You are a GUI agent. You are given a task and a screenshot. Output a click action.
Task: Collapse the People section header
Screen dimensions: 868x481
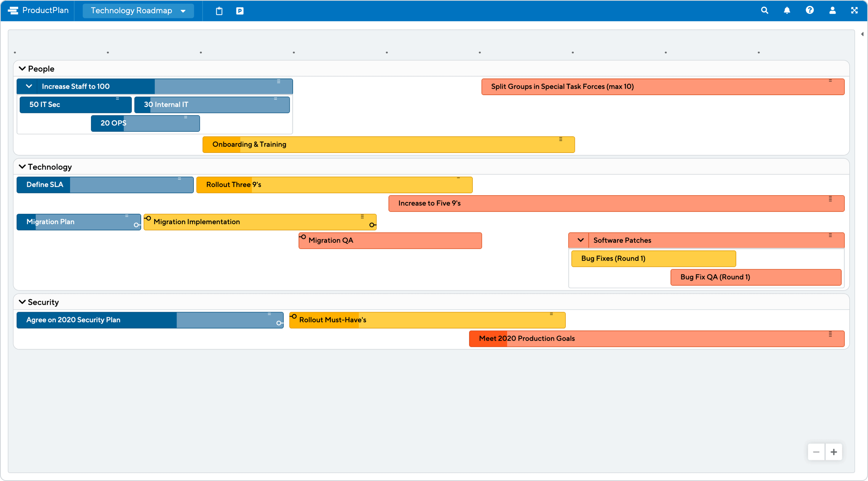[22, 68]
